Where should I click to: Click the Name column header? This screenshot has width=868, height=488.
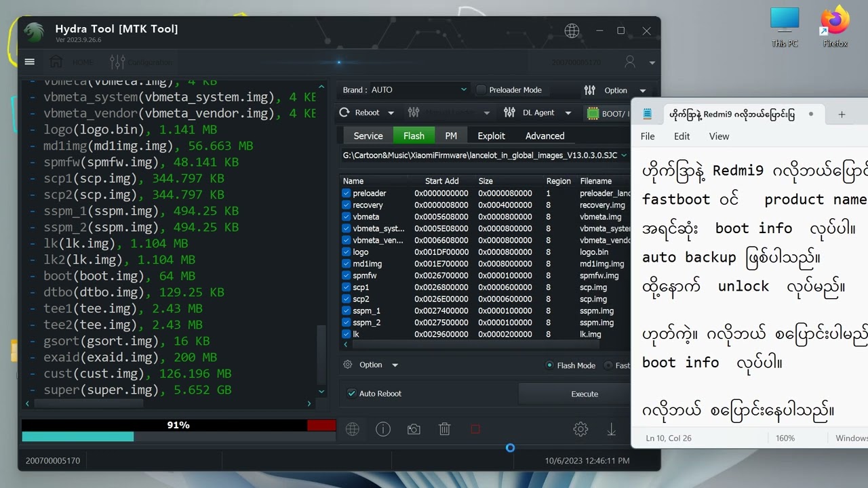click(x=353, y=181)
